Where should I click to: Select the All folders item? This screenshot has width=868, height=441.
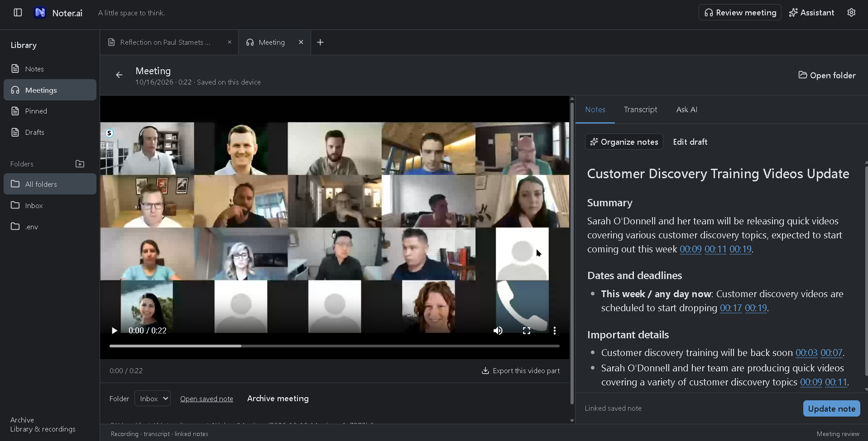coord(50,184)
